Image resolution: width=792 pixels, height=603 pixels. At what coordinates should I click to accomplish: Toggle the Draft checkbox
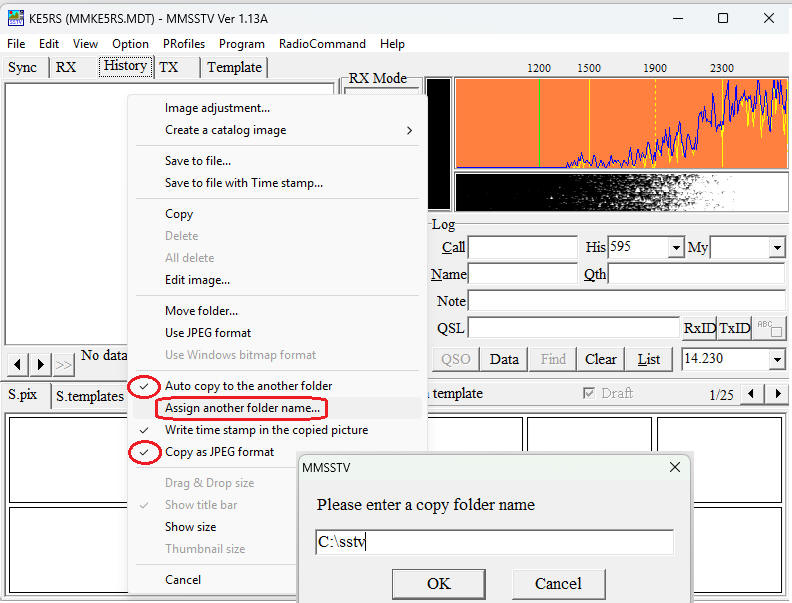590,393
